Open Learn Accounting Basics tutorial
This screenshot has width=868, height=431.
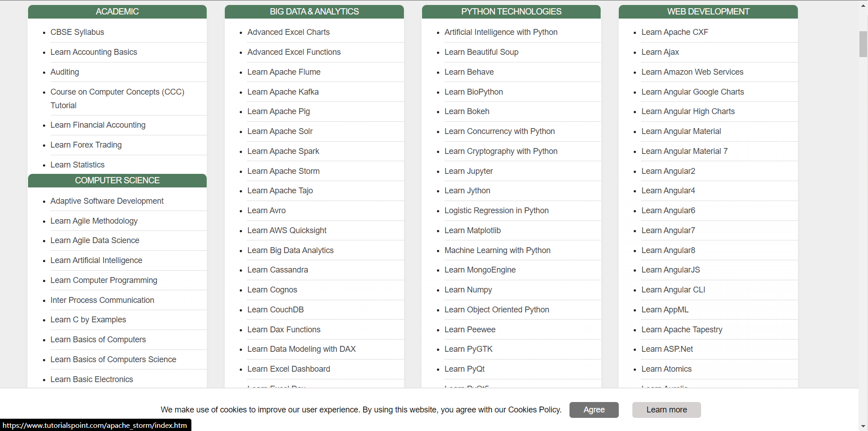click(94, 52)
